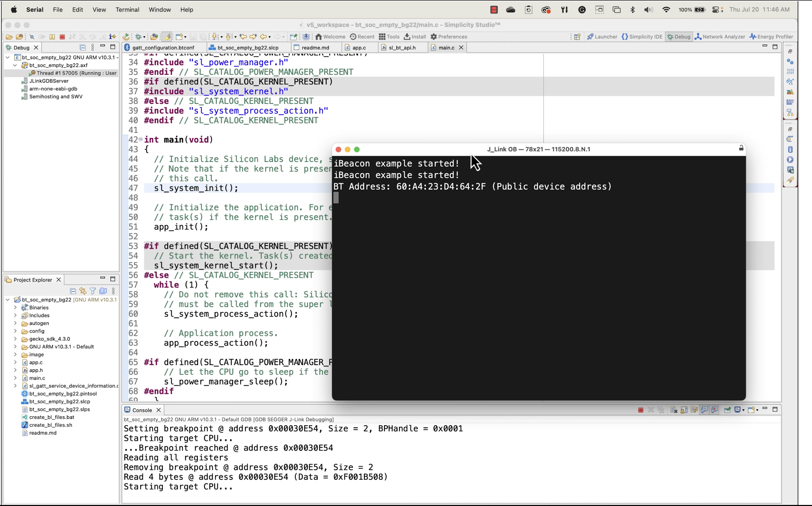Click the Terminate icon in Console toolbar
This screenshot has height=506, width=812.
tap(641, 410)
